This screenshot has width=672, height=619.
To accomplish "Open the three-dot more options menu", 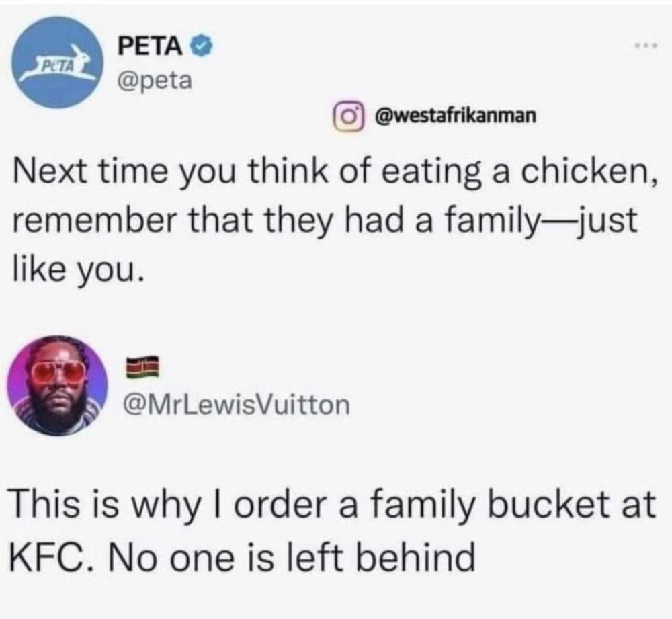I will (x=646, y=46).
